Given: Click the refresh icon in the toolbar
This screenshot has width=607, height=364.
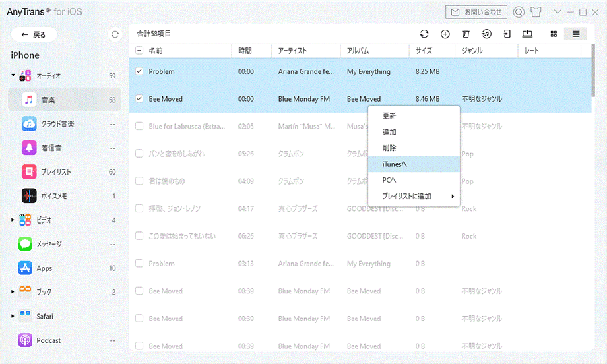Looking at the screenshot, I should (424, 34).
